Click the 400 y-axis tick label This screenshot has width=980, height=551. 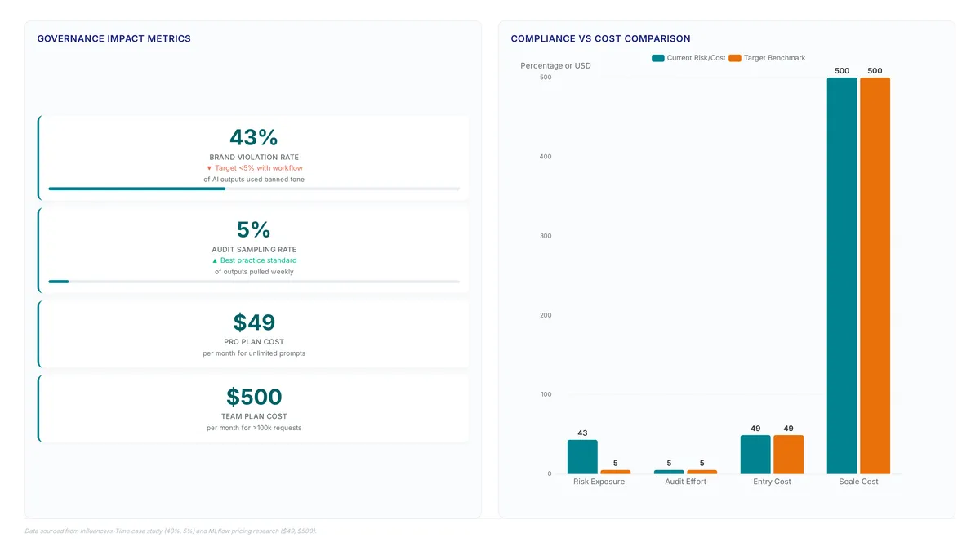coord(546,157)
